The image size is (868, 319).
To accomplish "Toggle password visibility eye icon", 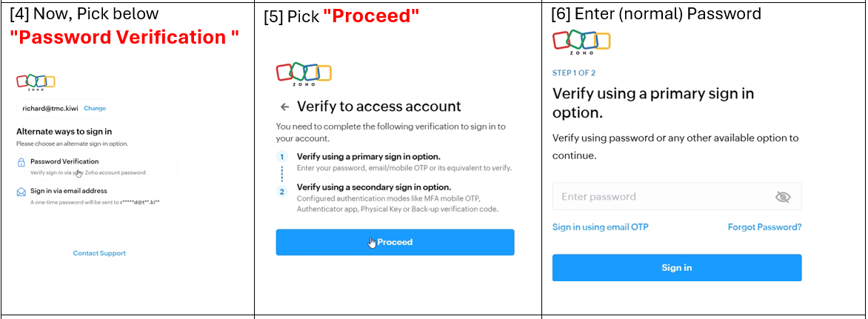I will coord(783,197).
